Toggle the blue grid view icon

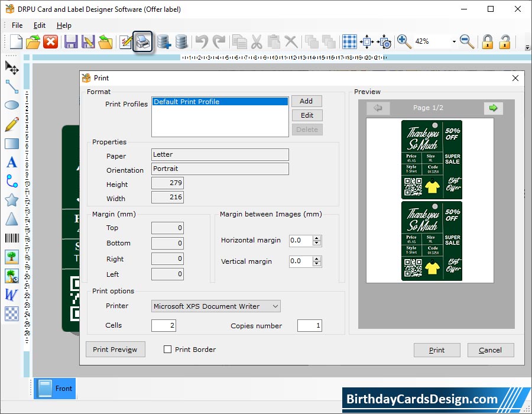pyautogui.click(x=349, y=42)
